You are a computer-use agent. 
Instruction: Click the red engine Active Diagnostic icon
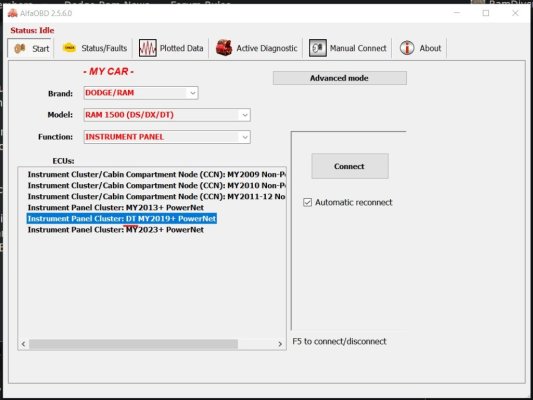(224, 48)
